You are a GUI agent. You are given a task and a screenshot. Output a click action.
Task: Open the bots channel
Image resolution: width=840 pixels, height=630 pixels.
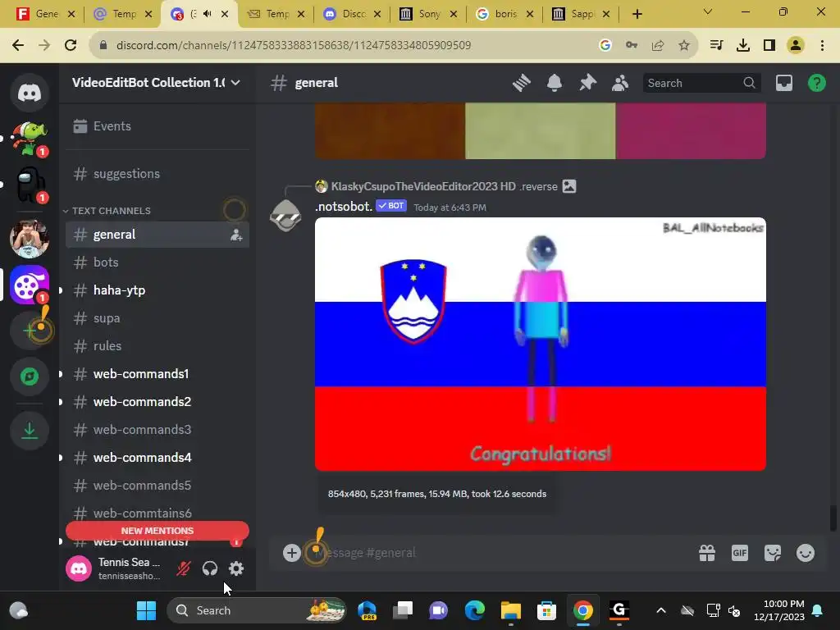(157, 262)
